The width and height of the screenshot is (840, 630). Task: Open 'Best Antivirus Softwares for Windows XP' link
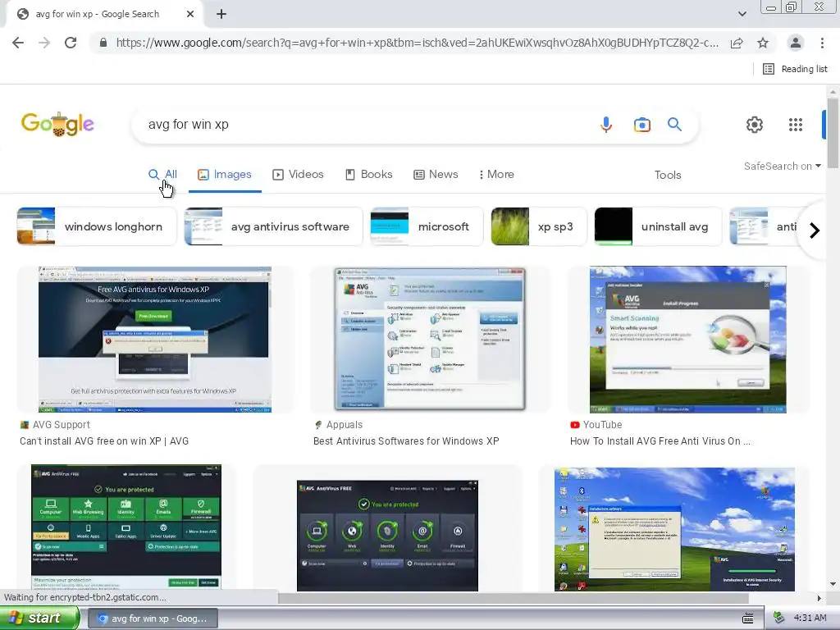point(406,441)
